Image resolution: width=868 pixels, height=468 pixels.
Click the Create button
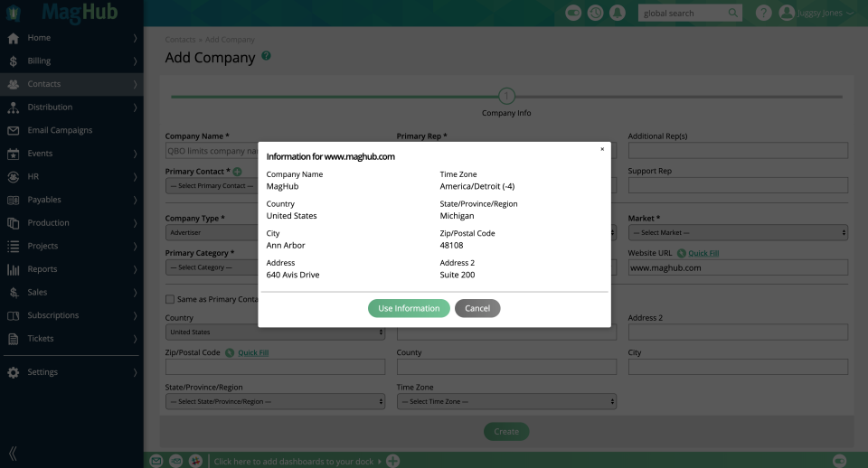(506, 432)
